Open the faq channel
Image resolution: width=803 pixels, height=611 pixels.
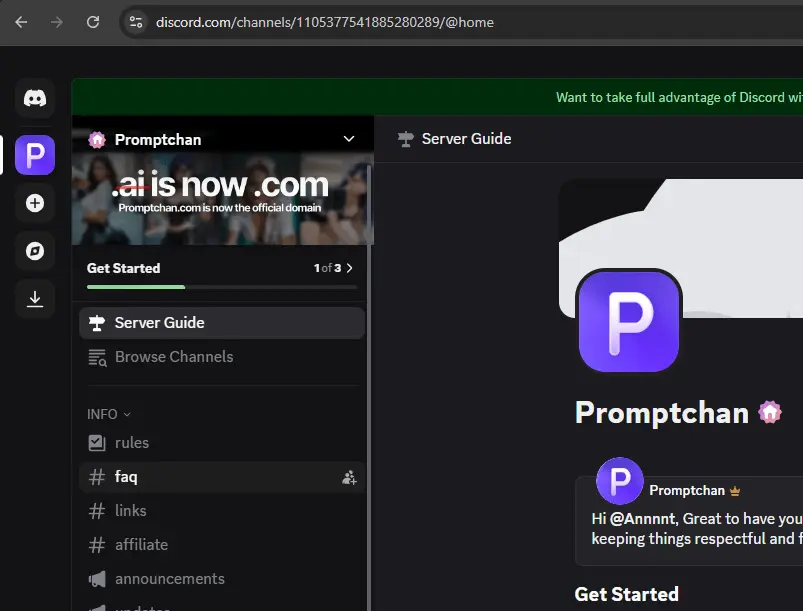point(222,477)
